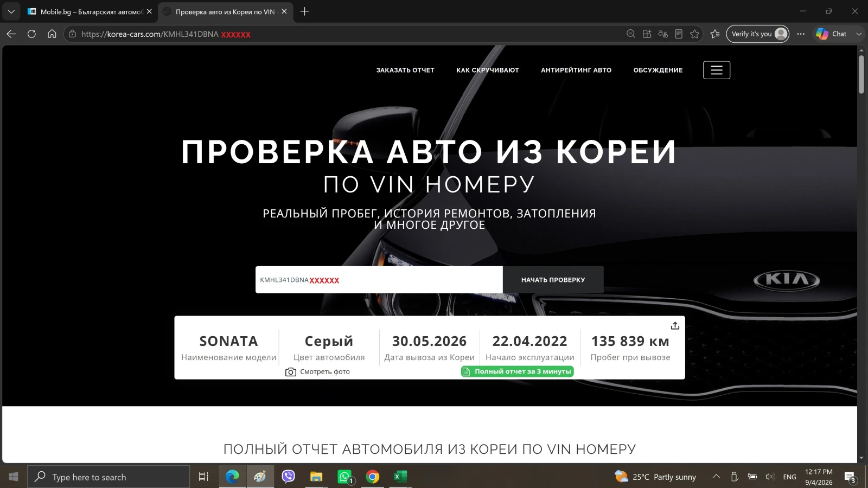Open the АНТИРЕЙТИНГ АВТО menu item
This screenshot has height=488, width=868.
pyautogui.click(x=576, y=70)
